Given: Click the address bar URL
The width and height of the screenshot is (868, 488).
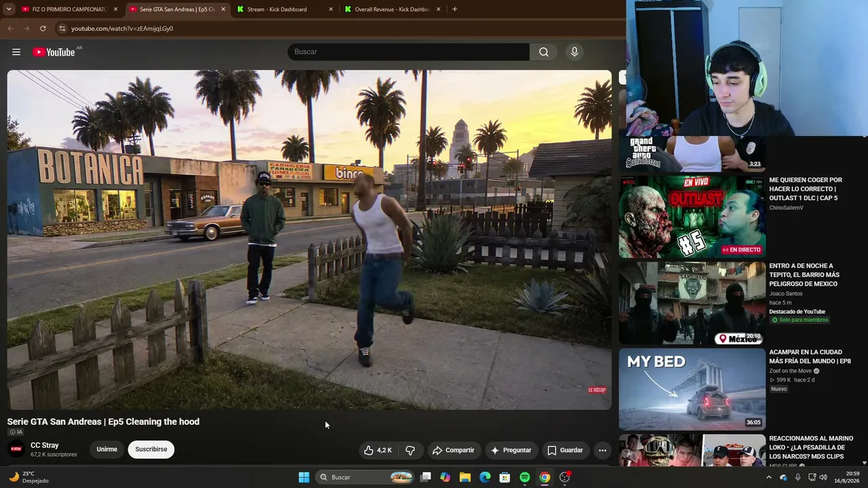Looking at the screenshot, I should pos(122,28).
